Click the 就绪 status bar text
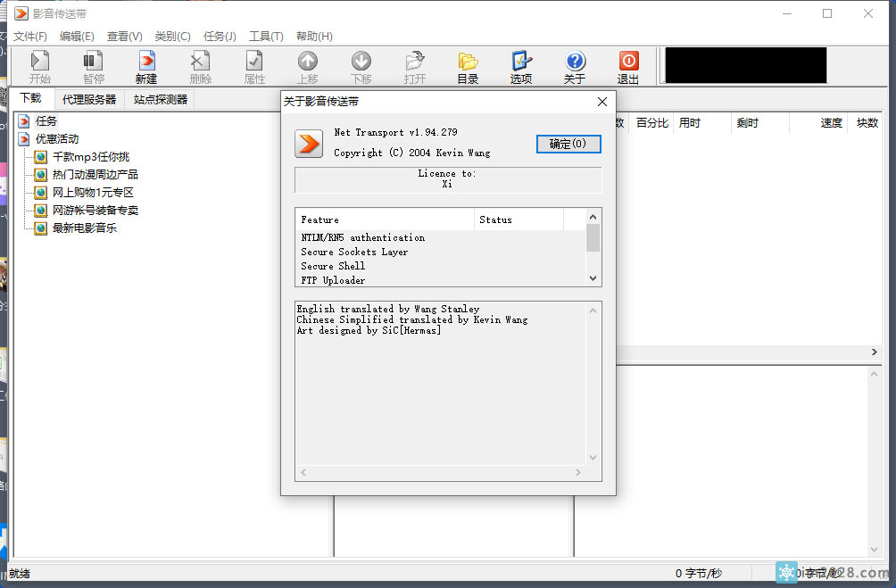 (x=20, y=573)
